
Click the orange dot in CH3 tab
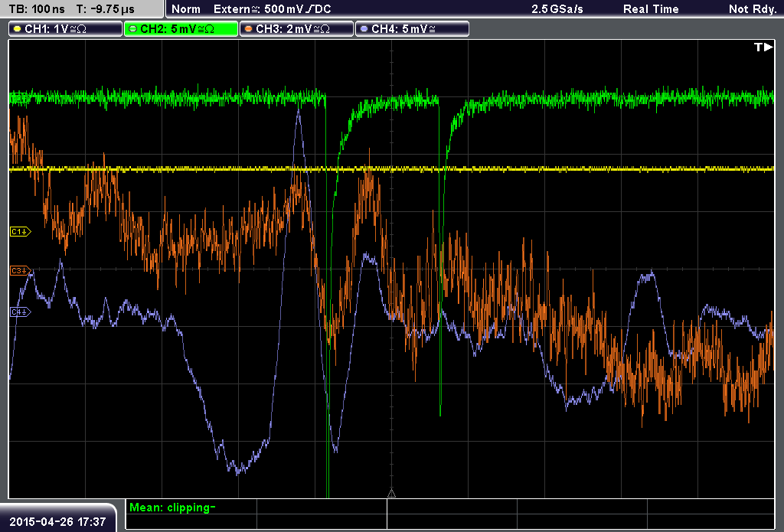click(x=249, y=29)
